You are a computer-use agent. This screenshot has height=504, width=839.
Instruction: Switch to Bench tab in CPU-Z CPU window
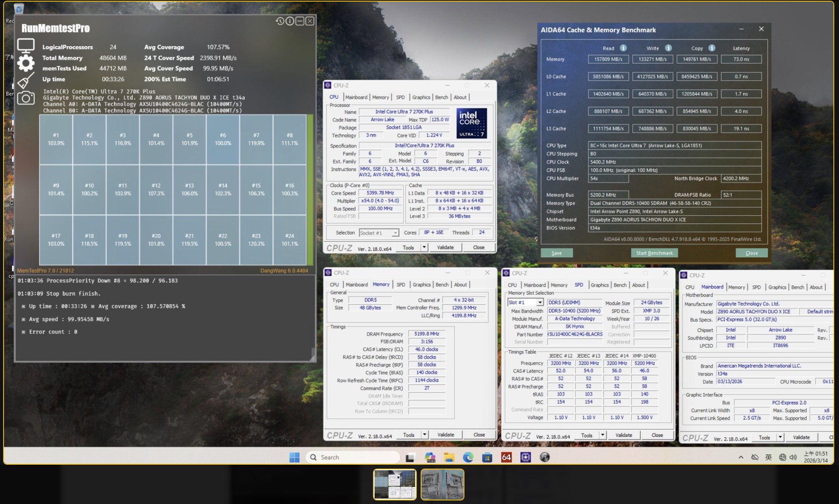pos(441,97)
